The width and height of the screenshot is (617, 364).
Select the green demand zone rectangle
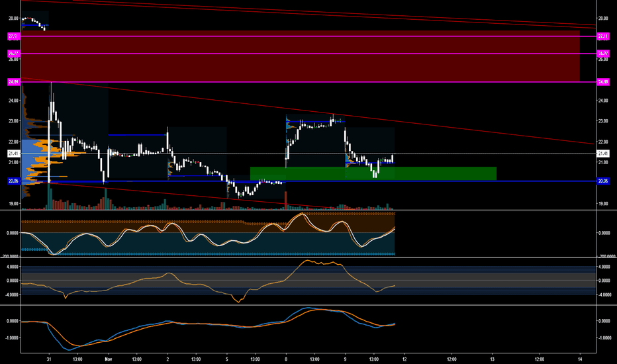click(x=373, y=173)
